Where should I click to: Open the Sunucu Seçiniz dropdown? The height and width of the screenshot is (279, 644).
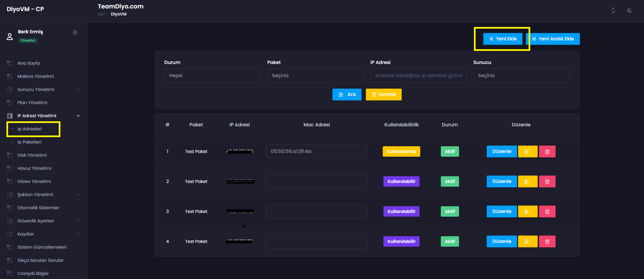521,75
